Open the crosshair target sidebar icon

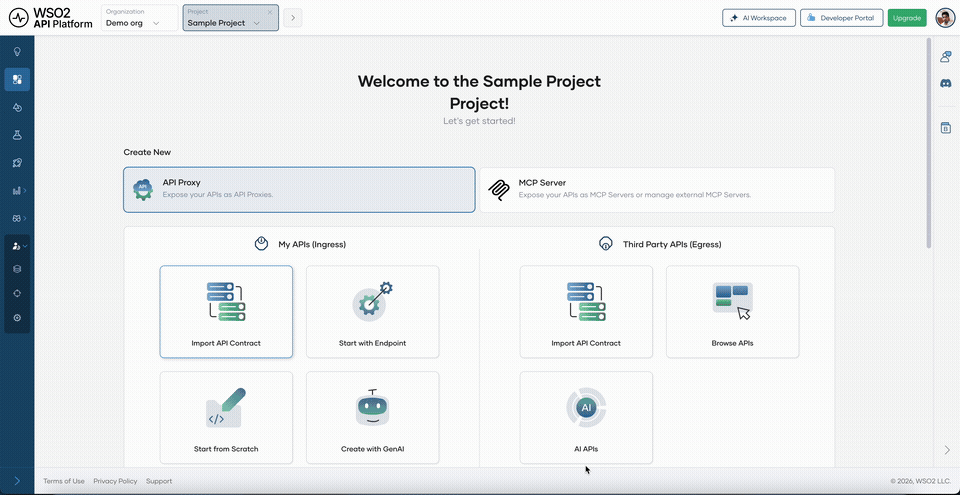[17, 293]
